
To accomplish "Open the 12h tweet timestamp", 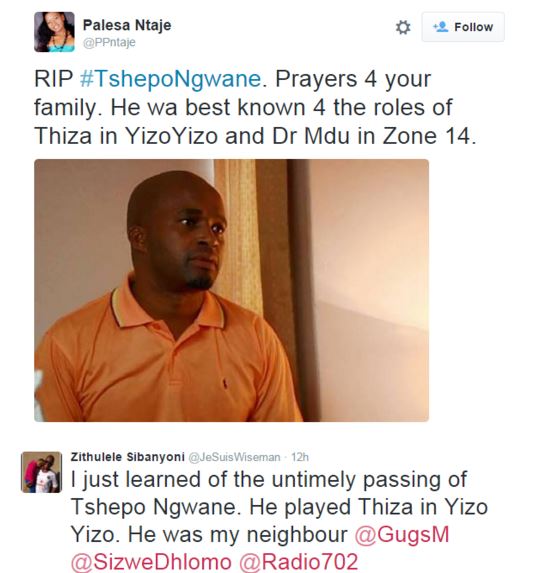I will tap(300, 457).
